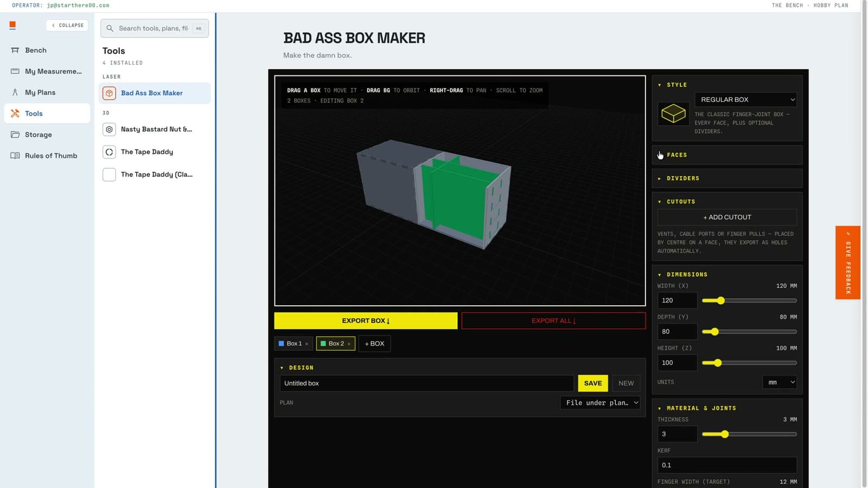This screenshot has width=868, height=488.
Task: Open the Bench page icon
Action: (15, 50)
